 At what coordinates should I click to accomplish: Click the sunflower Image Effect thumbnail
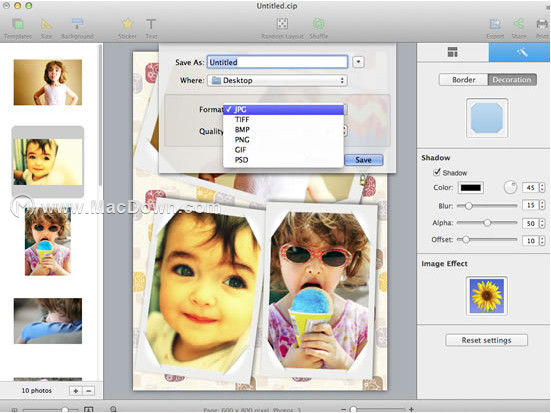click(x=487, y=296)
